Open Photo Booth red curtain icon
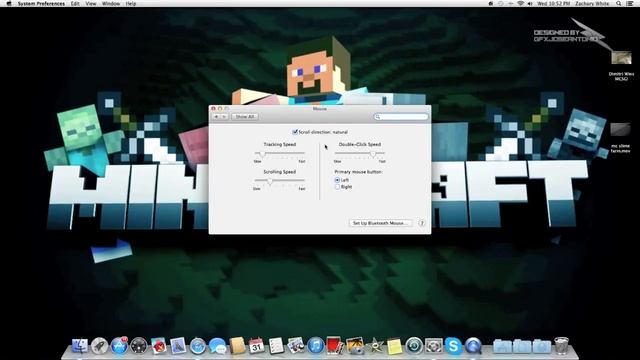The width and height of the screenshot is (640, 360). [x=334, y=345]
